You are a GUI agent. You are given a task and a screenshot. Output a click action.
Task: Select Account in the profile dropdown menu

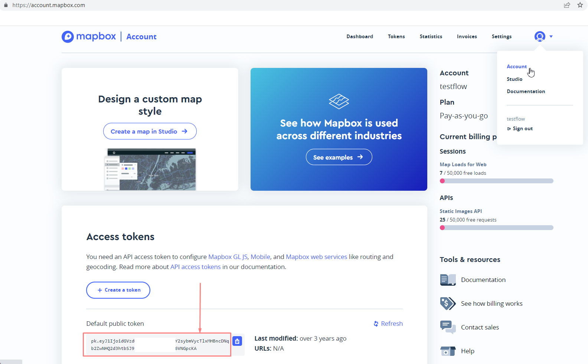pos(517,66)
